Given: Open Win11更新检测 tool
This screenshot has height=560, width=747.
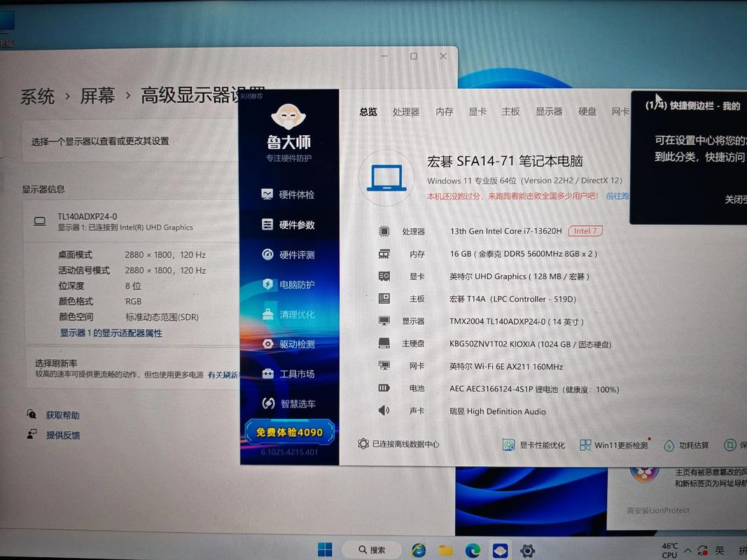Looking at the screenshot, I should coord(613,445).
